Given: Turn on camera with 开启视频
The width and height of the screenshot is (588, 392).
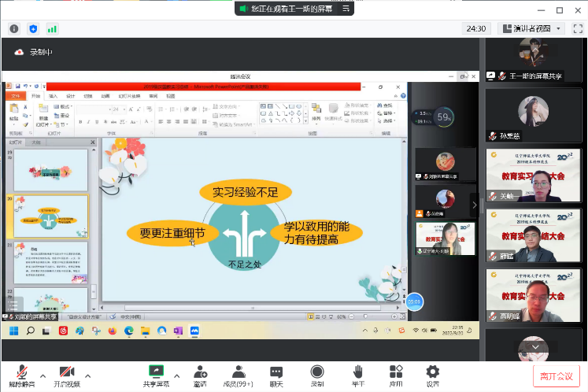Looking at the screenshot, I should click(66, 375).
